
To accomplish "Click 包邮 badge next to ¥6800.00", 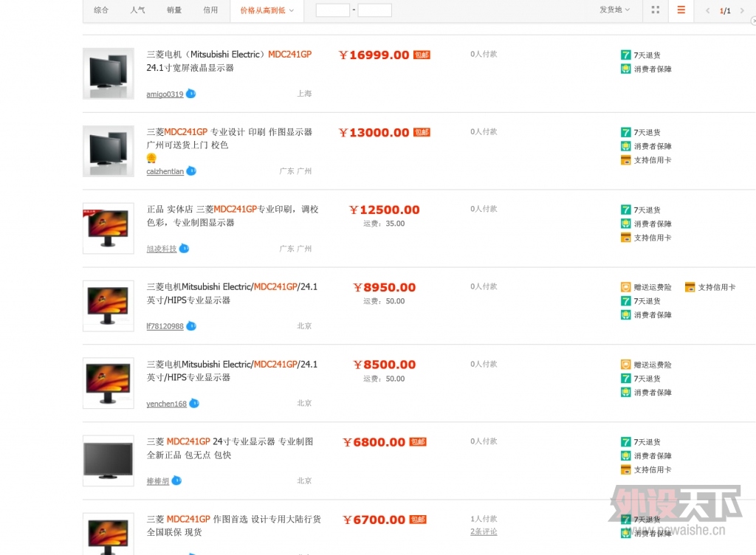I will point(418,442).
